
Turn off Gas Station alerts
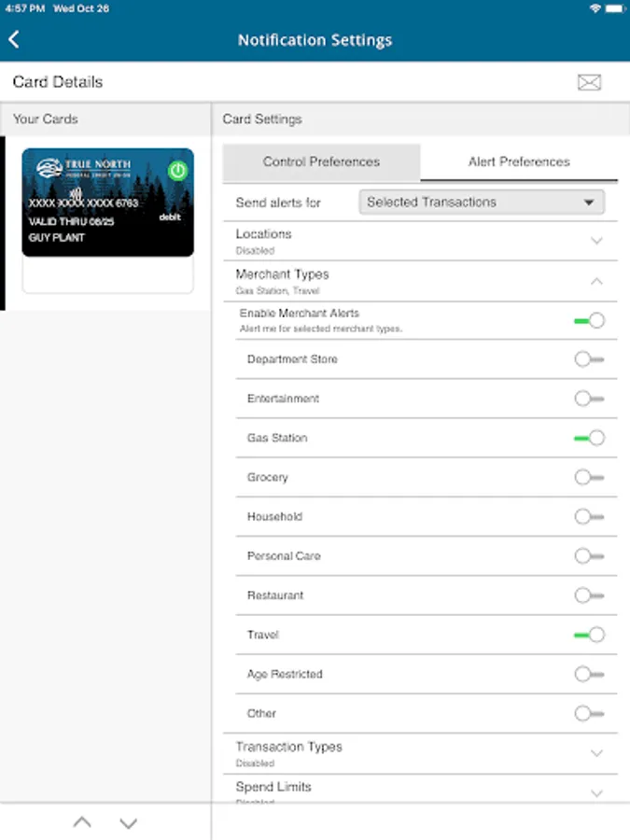tap(589, 438)
